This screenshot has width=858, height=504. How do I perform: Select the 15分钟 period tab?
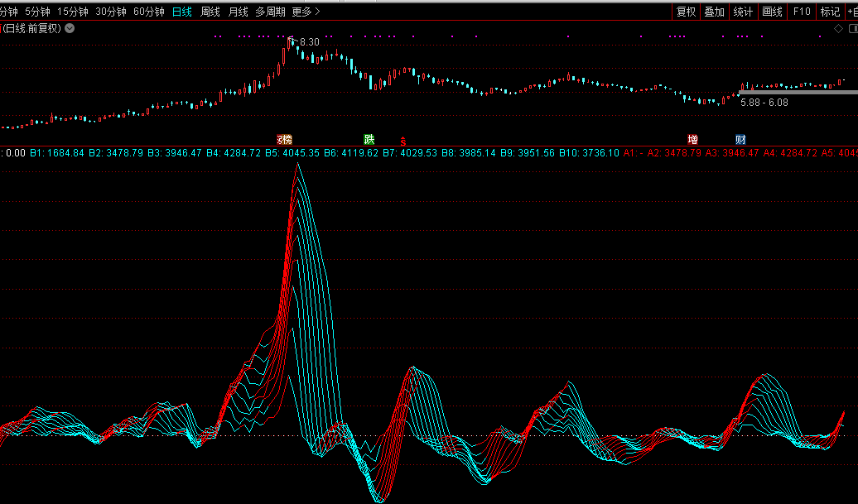72,12
